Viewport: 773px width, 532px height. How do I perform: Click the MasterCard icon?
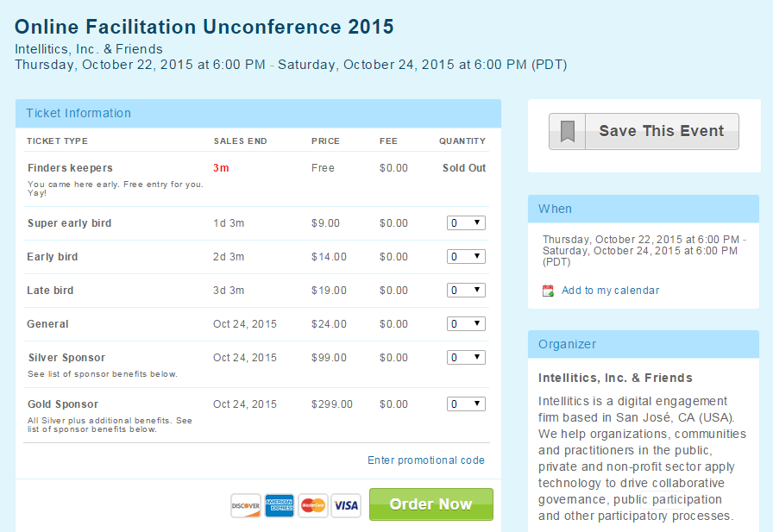(313, 505)
